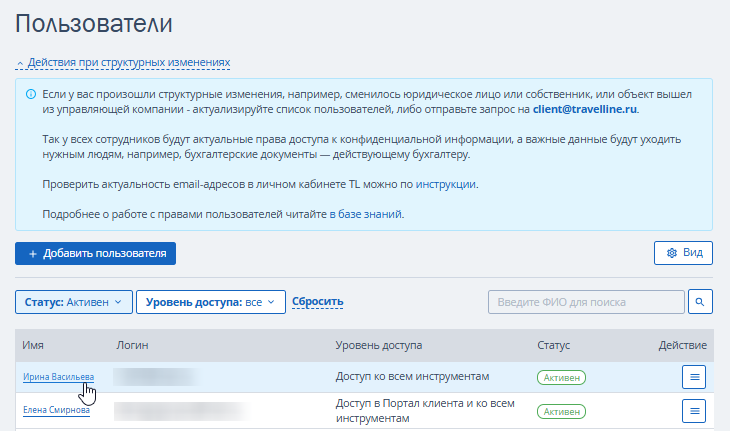Click the 'Логин' column header

[x=132, y=345]
